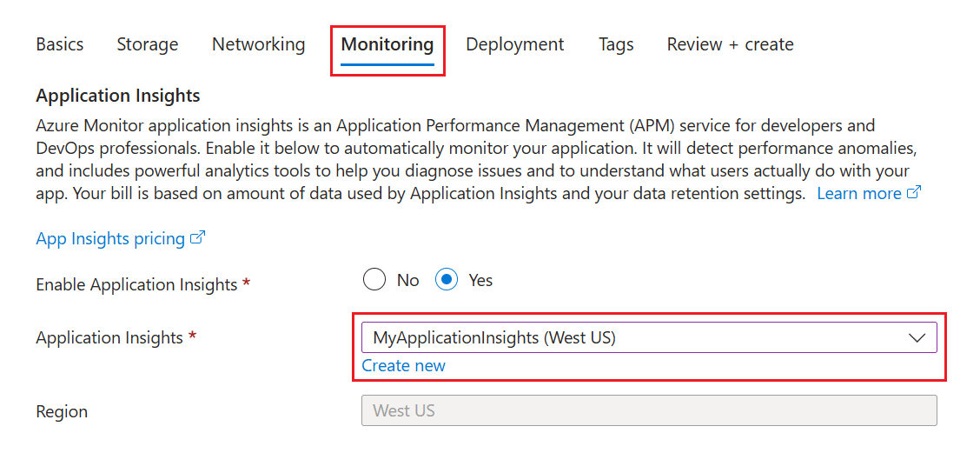980x473 pixels.
Task: Switch to the Basics tab
Action: (60, 44)
